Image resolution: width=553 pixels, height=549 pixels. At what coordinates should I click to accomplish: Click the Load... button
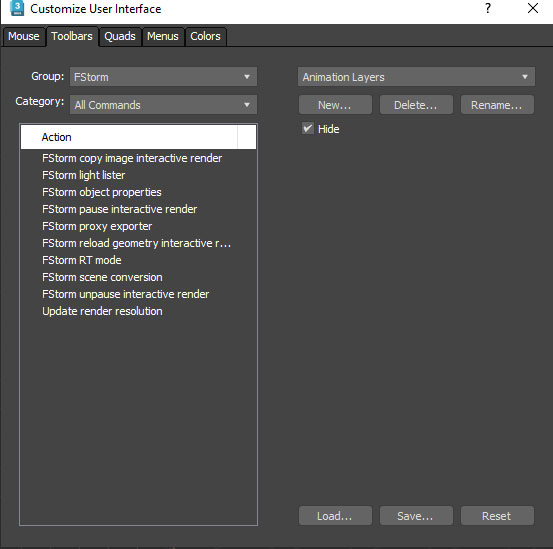[335, 516]
